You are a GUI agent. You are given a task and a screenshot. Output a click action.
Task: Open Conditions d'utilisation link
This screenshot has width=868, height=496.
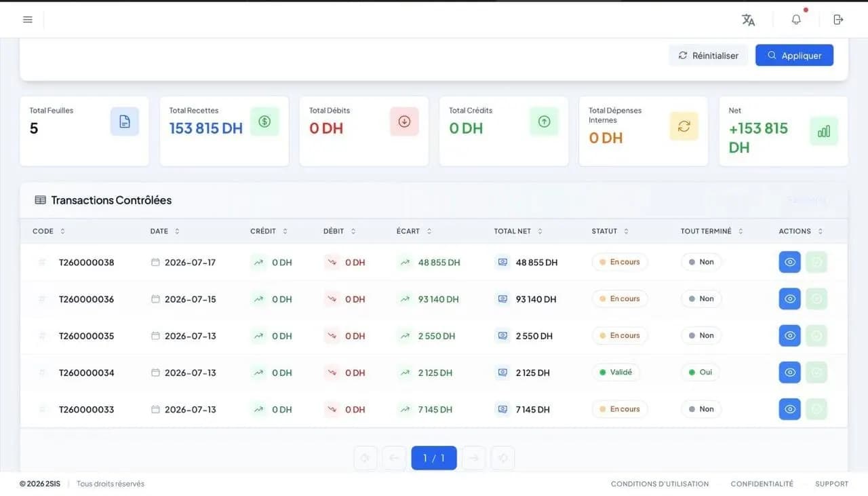pyautogui.click(x=660, y=484)
